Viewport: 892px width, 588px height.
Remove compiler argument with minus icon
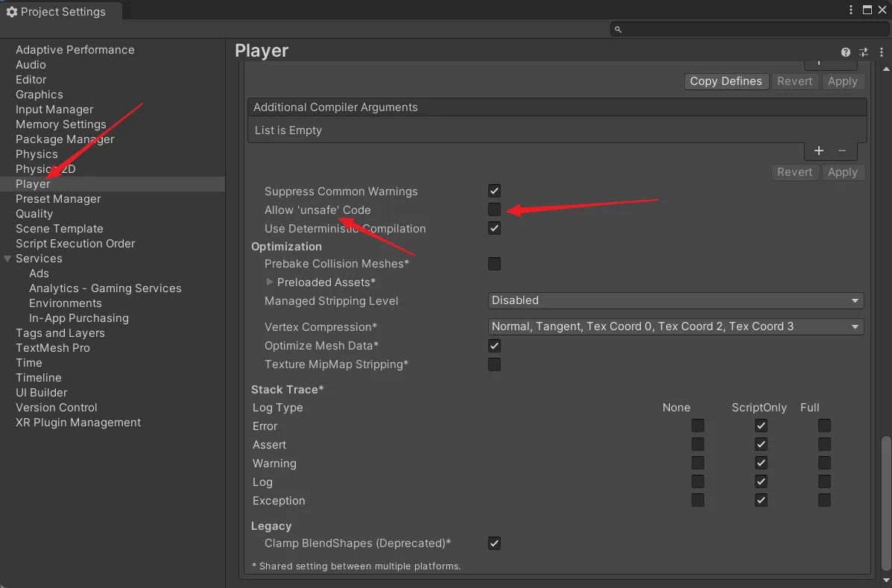click(x=842, y=151)
